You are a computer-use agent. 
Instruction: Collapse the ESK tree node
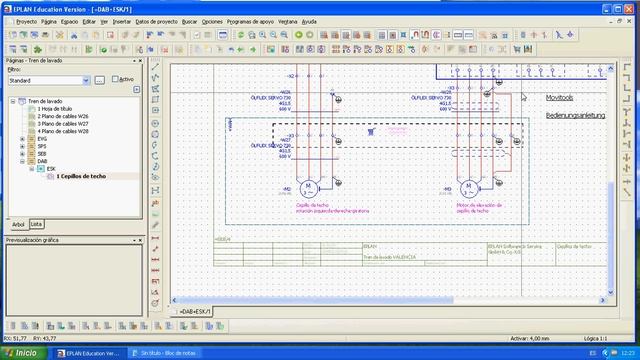(32, 169)
